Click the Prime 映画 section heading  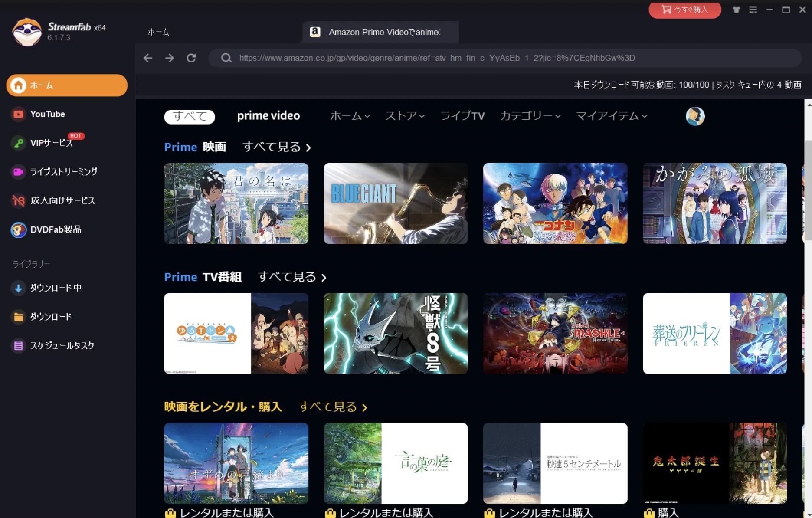(x=195, y=147)
